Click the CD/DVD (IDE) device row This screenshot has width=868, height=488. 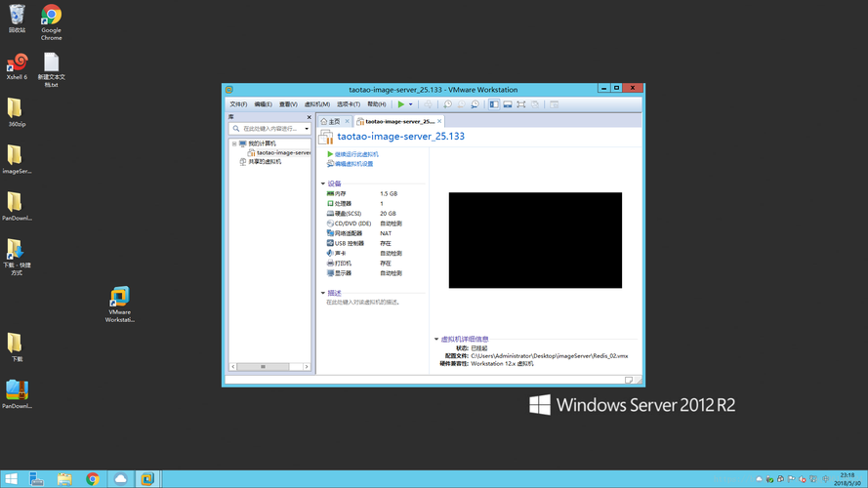click(x=364, y=224)
